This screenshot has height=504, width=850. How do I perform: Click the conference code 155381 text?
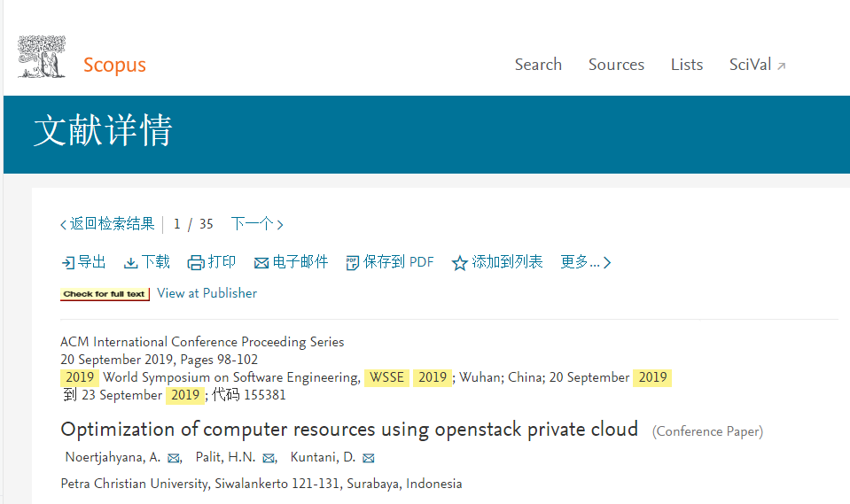tap(249, 394)
